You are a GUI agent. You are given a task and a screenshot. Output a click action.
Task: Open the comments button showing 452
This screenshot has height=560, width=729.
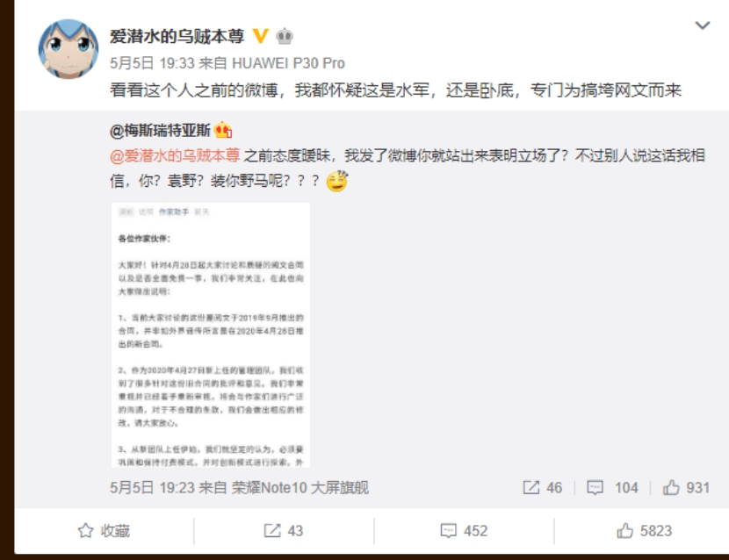point(464,531)
